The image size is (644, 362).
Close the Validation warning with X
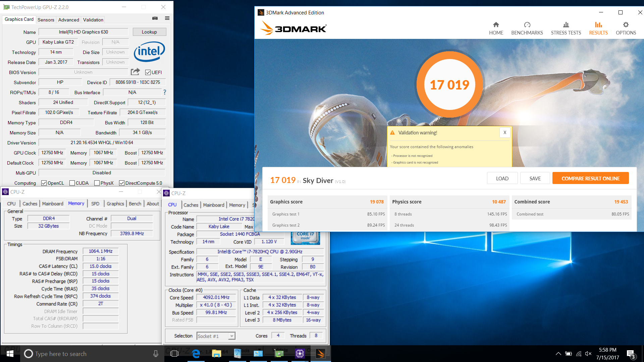(505, 132)
